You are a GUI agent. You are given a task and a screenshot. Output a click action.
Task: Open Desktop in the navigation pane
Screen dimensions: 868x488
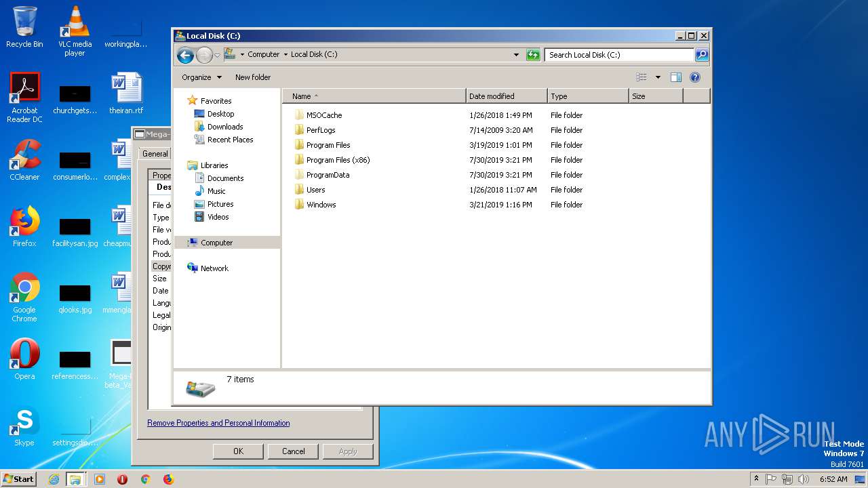220,114
